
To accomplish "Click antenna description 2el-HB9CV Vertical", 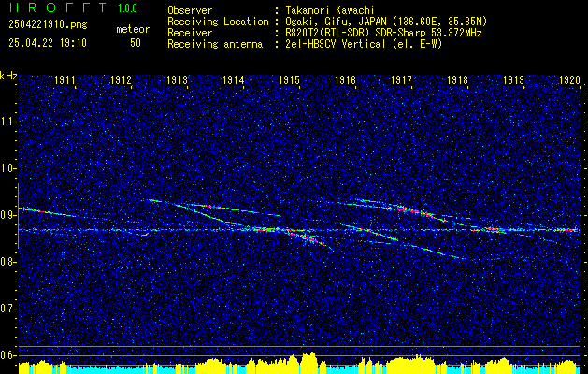I will click(335, 44).
